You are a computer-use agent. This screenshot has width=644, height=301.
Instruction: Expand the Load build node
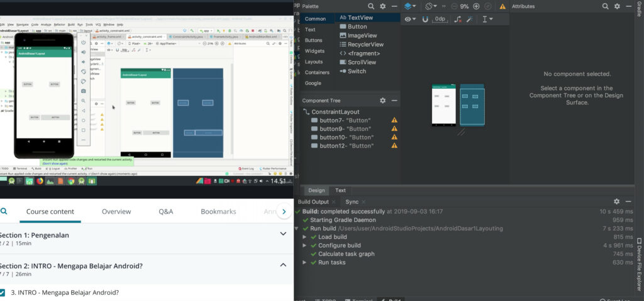(304, 237)
